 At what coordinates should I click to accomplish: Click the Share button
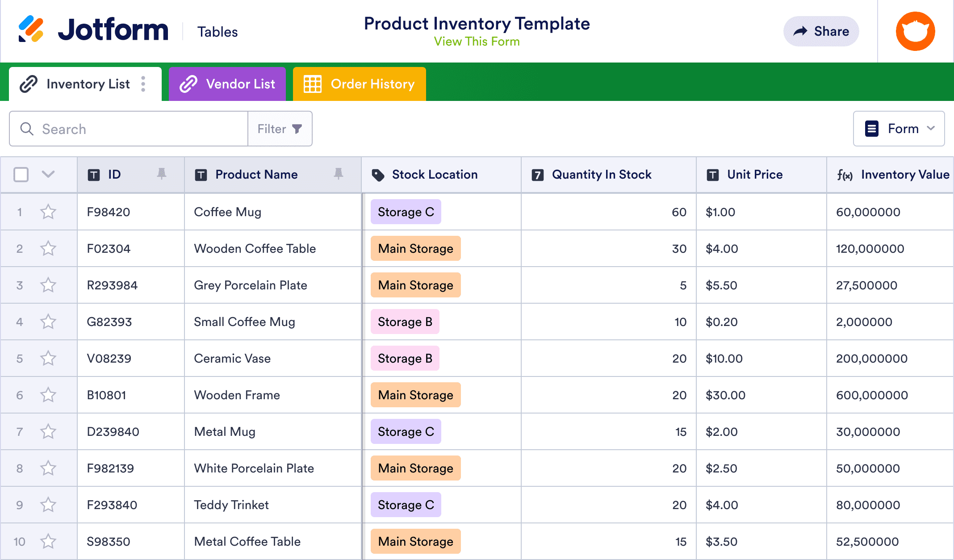tap(821, 31)
